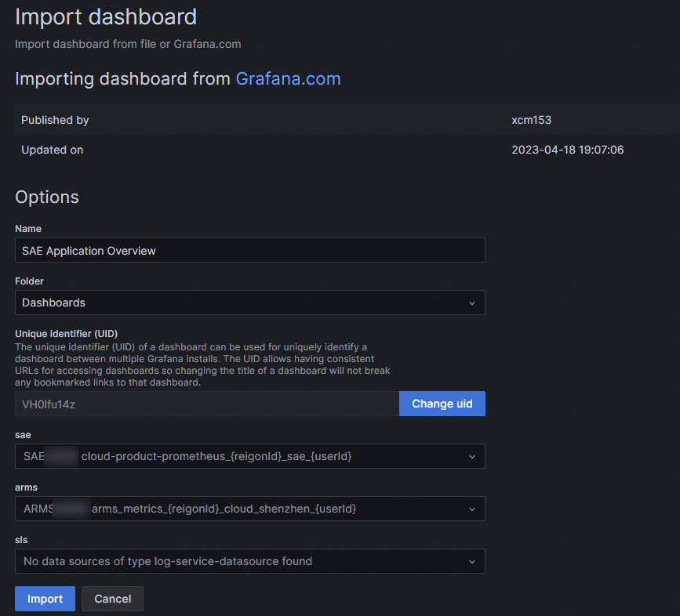Click the arms label above its selector
Screen dimensions: 680x616
pos(26,487)
